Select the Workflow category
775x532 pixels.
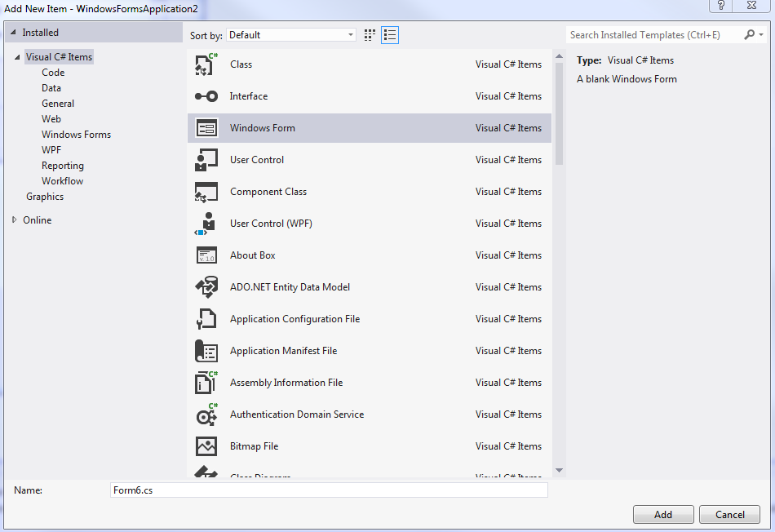[x=62, y=181]
